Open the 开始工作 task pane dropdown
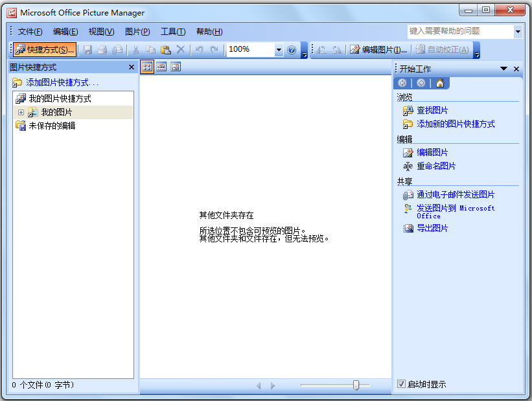 coord(504,69)
